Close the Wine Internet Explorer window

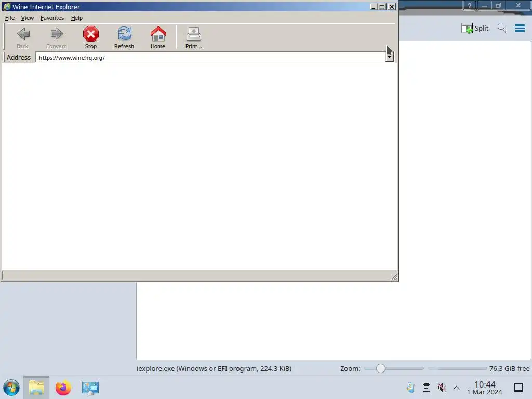click(x=392, y=7)
